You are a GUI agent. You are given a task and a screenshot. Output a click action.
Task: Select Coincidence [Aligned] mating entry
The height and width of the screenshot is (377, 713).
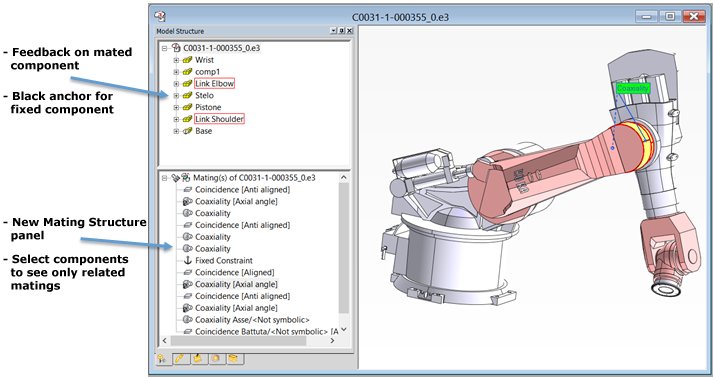(x=235, y=272)
